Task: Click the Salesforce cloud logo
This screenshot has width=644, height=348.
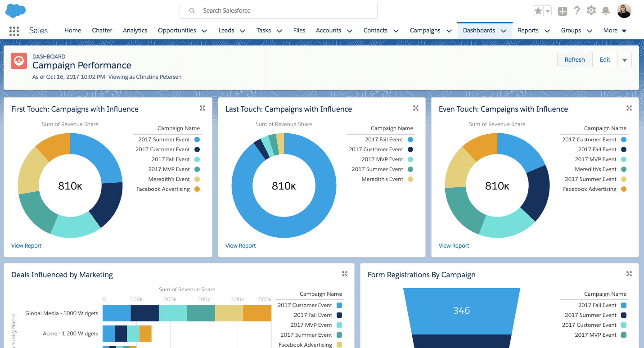Action: [15, 10]
